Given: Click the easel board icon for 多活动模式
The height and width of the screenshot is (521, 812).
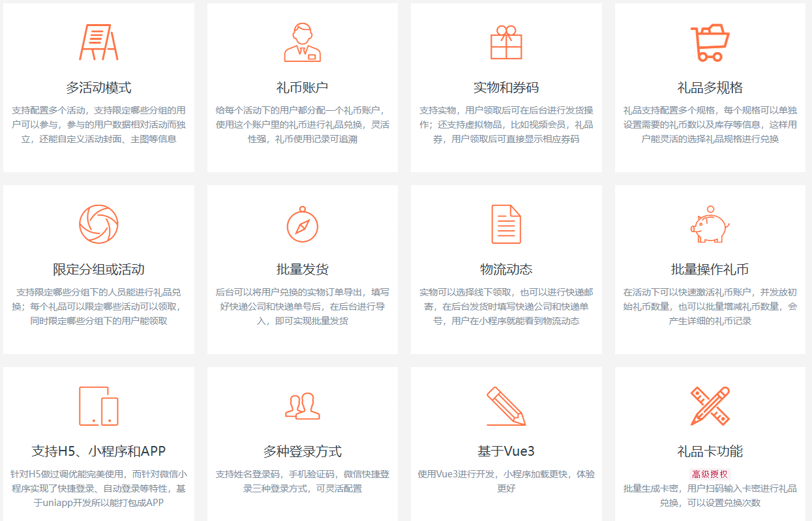Looking at the screenshot, I should (98, 42).
